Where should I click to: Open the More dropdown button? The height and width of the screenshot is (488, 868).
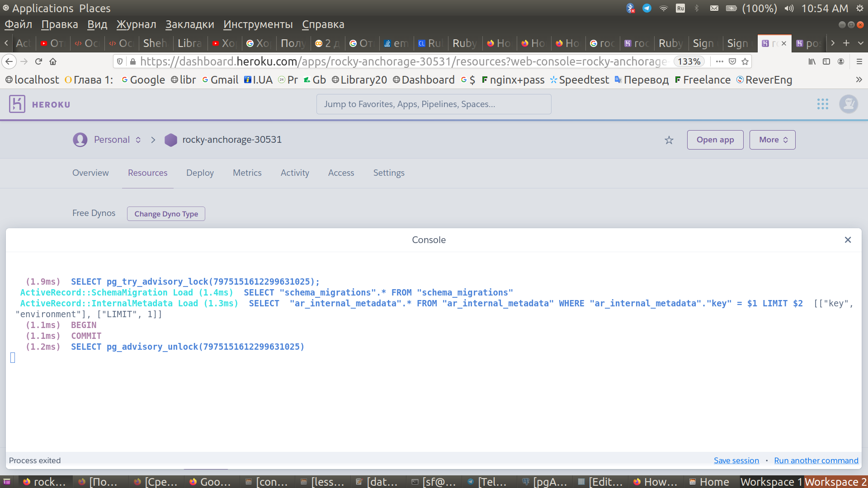(x=773, y=140)
